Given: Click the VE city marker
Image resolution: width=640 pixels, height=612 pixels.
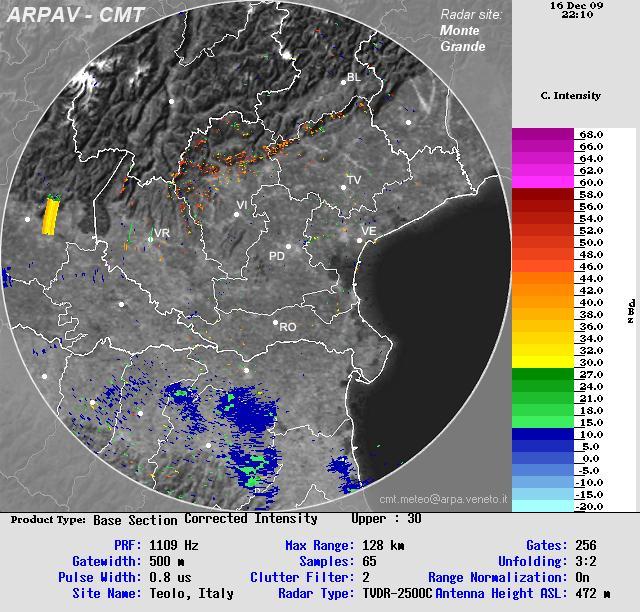Looking at the screenshot, I should pyautogui.click(x=360, y=240).
